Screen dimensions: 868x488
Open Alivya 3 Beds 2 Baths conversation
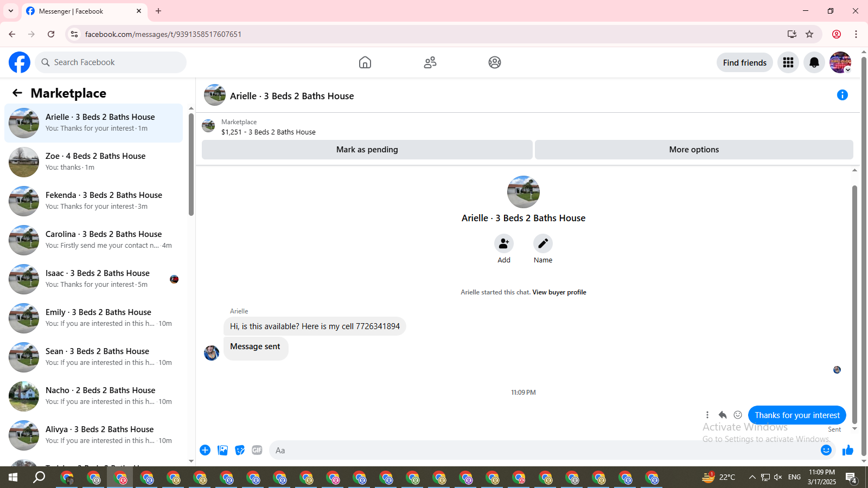coord(94,435)
